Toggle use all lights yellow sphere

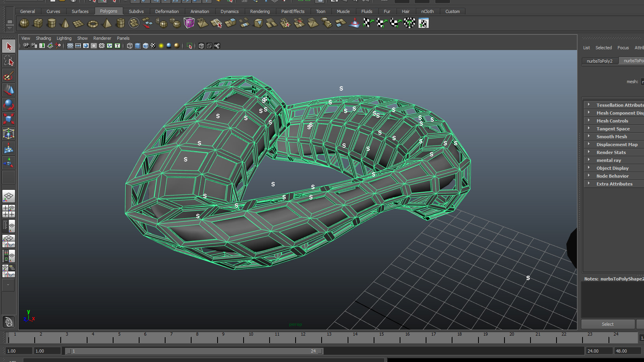(x=161, y=46)
